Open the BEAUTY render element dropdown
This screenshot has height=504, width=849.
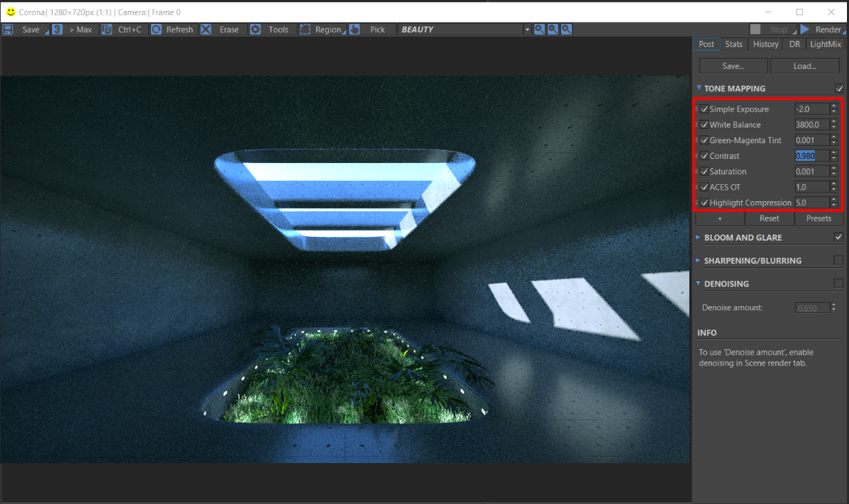click(527, 29)
